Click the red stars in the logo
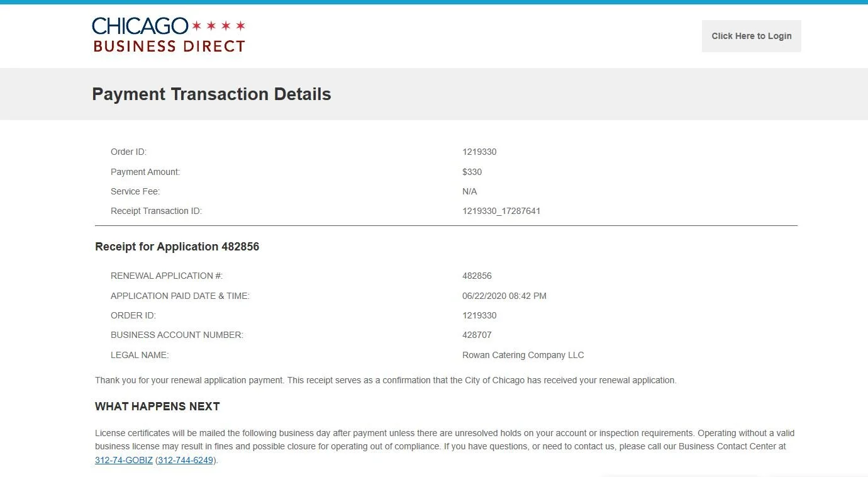The height and width of the screenshot is (477, 868). point(218,25)
